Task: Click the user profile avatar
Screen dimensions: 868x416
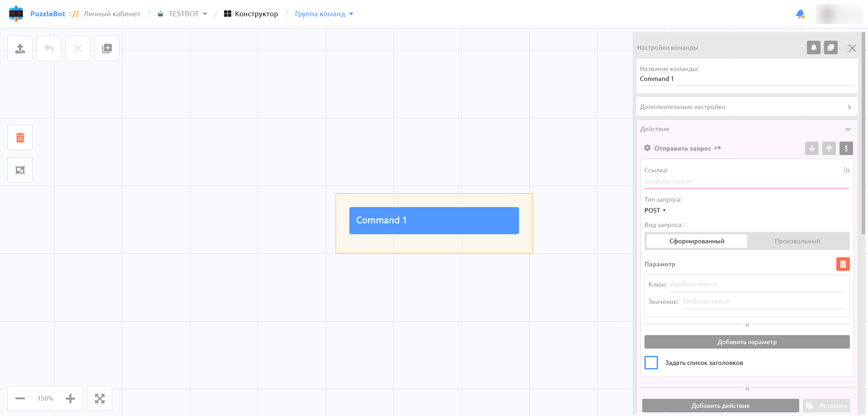Action: pos(839,14)
